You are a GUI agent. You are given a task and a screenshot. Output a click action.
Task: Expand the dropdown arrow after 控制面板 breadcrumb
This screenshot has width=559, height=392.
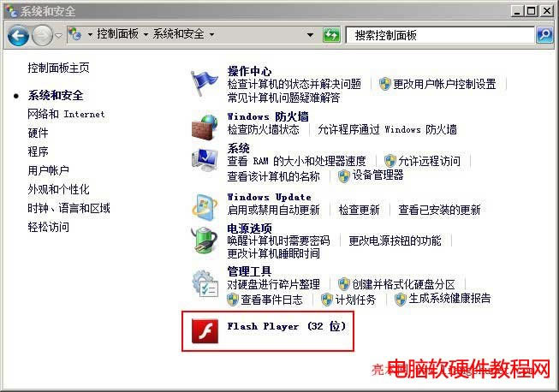coord(146,34)
